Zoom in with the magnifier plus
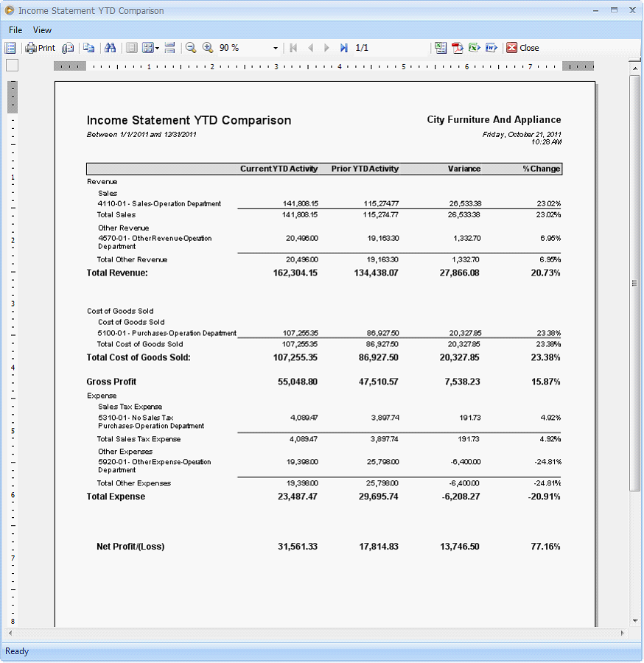Screen dimensions: 644x663 pyautogui.click(x=208, y=48)
